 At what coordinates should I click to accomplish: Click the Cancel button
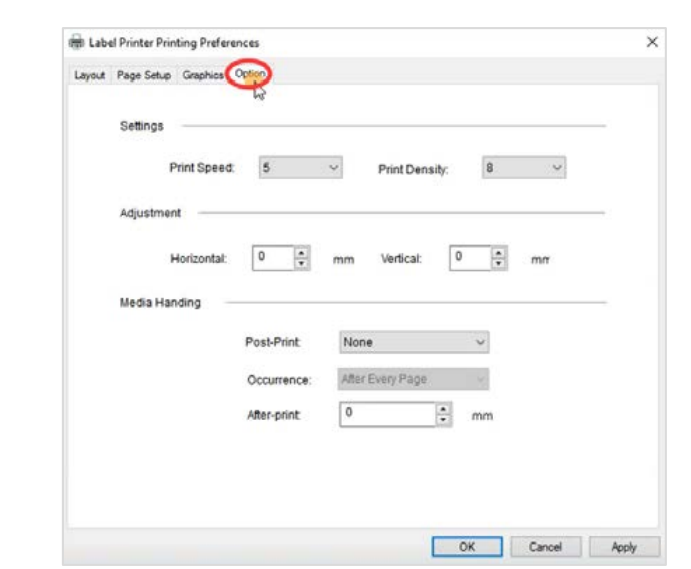[546, 547]
